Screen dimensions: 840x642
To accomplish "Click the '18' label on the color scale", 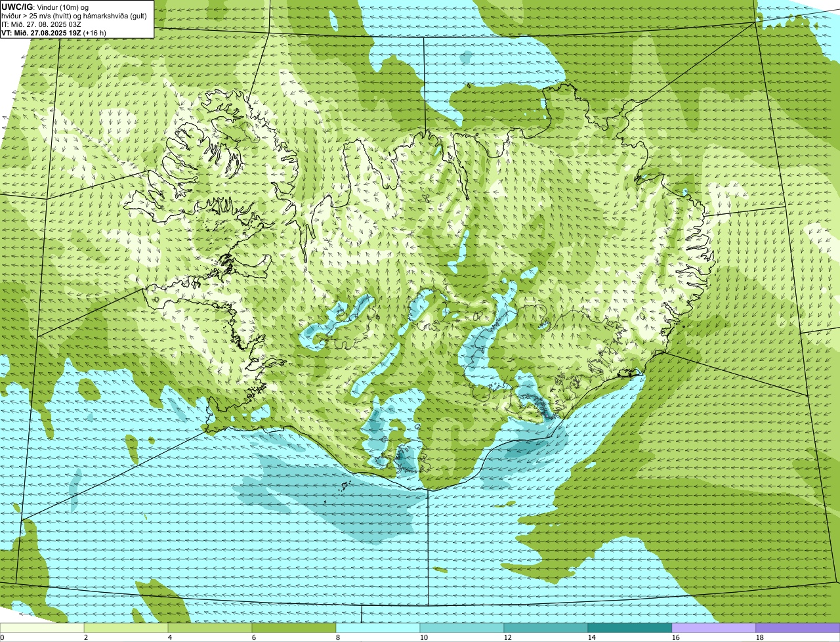I will (x=760, y=637).
